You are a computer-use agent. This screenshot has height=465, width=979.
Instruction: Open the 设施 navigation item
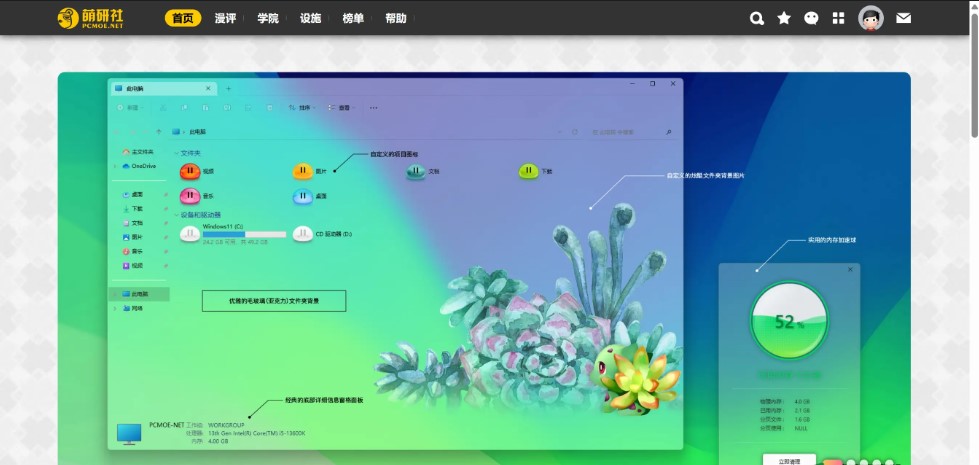point(311,18)
